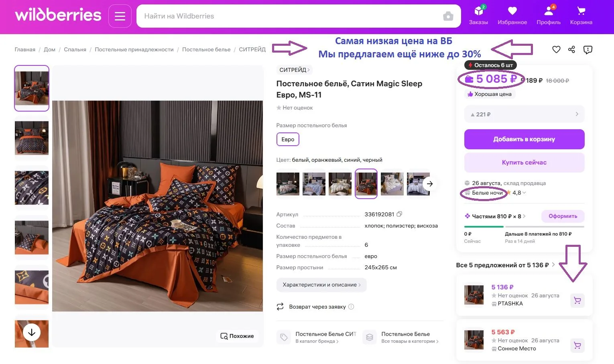Select the first color variant thumbnail
The width and height of the screenshot is (614, 364).
click(288, 183)
